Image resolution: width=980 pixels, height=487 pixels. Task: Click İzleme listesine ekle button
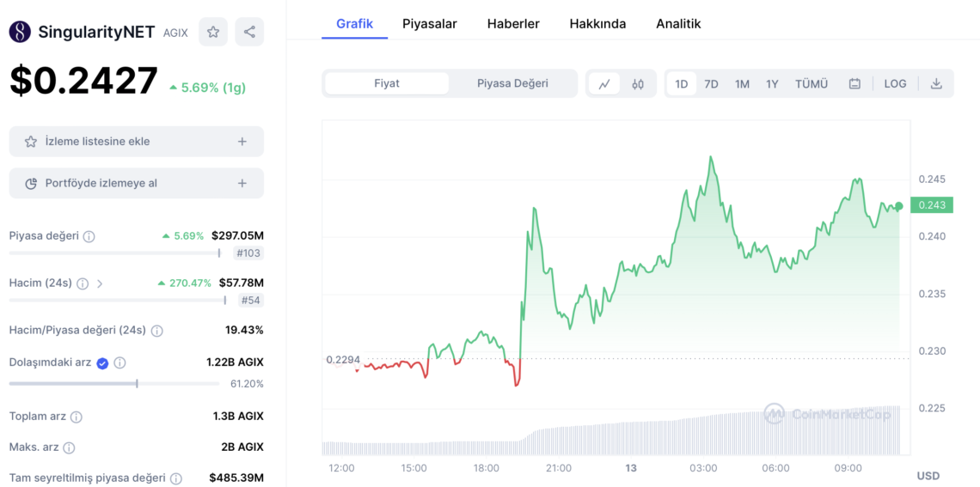tap(136, 142)
